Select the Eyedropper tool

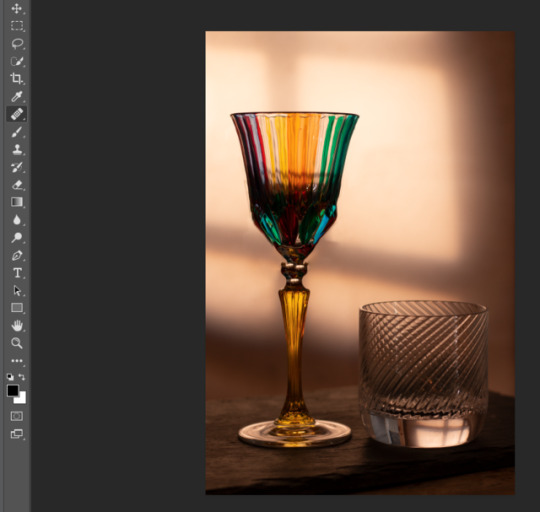coord(17,96)
